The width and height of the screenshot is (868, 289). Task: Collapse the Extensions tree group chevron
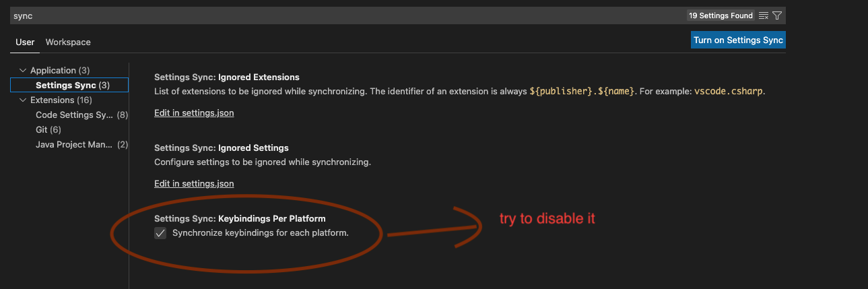[x=23, y=100]
